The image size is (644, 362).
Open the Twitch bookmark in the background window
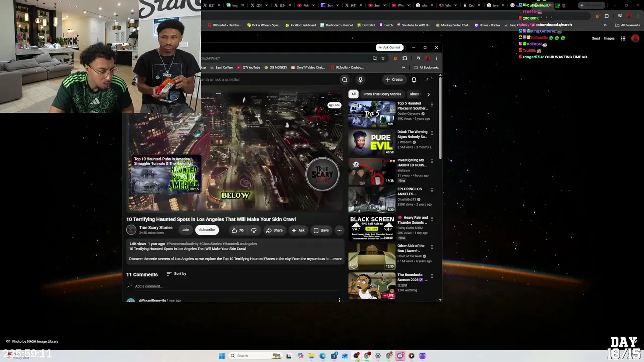(x=386, y=25)
